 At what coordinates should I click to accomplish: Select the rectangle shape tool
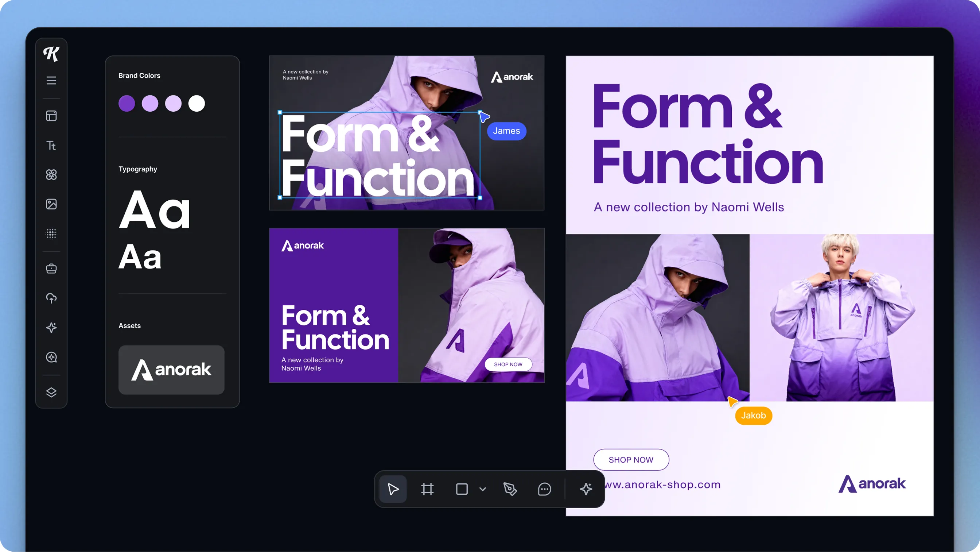[462, 489]
